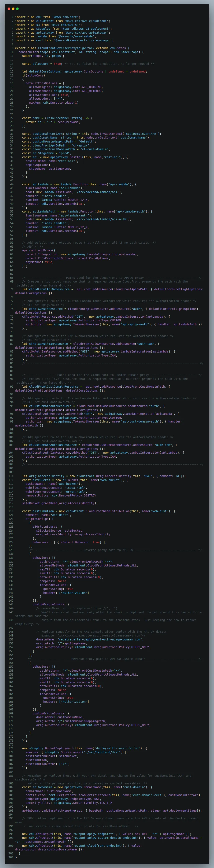Screen dimensions: 214x868
Task: Click line number 9 in the gutter
Action: click(x=13, y=48)
